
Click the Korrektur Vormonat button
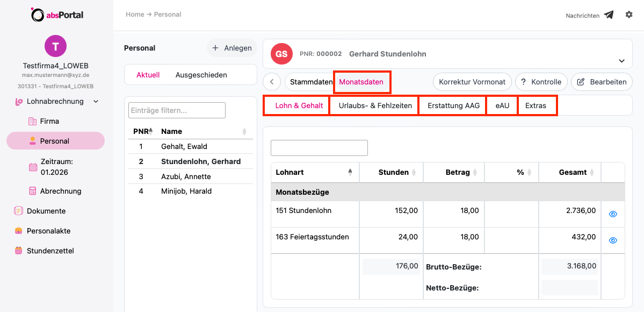point(472,82)
